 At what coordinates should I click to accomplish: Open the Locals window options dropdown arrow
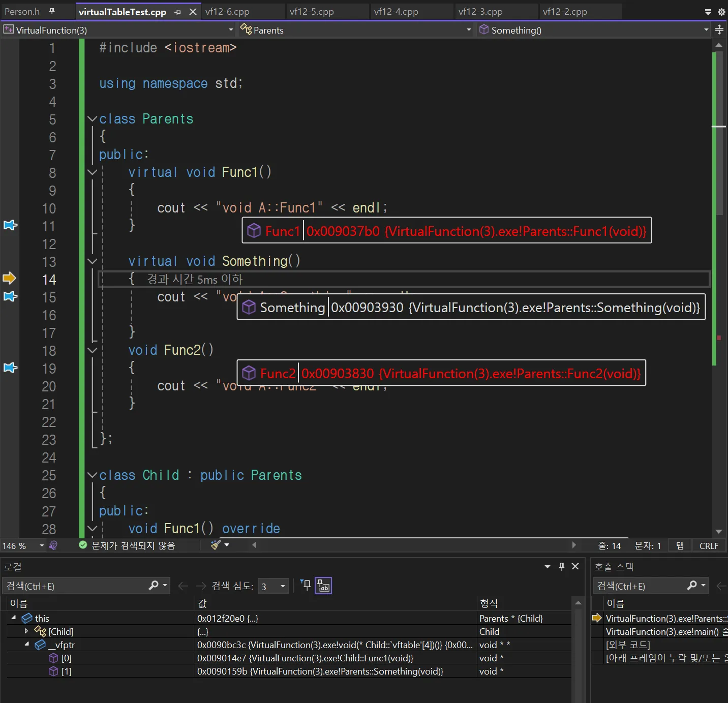(x=548, y=566)
